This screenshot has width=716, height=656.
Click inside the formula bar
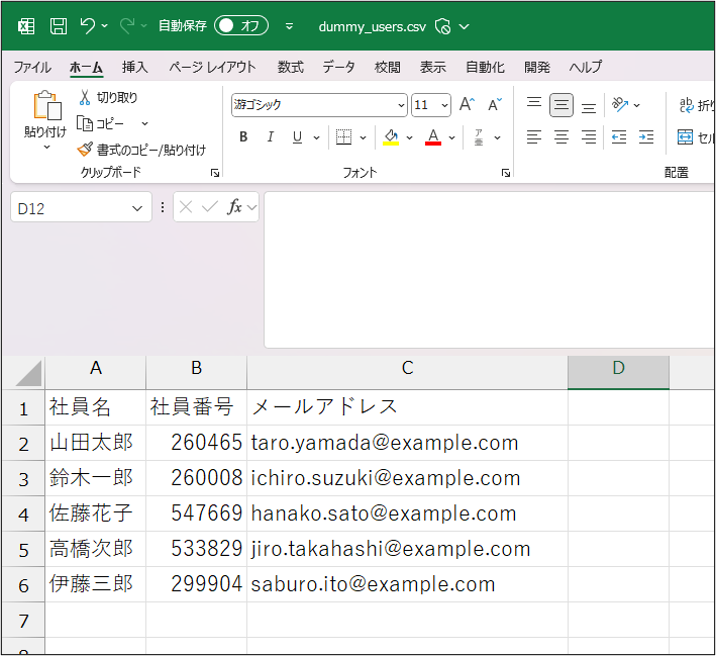[x=489, y=269]
